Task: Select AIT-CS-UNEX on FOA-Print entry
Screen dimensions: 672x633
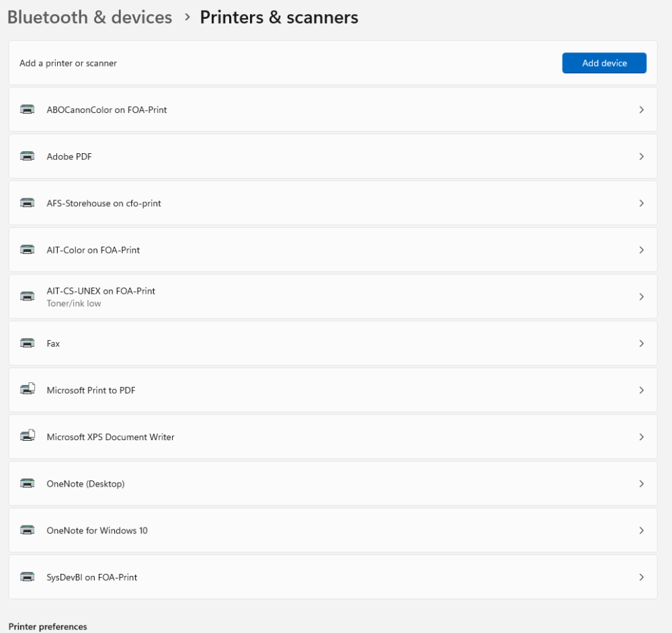Action: (x=101, y=291)
